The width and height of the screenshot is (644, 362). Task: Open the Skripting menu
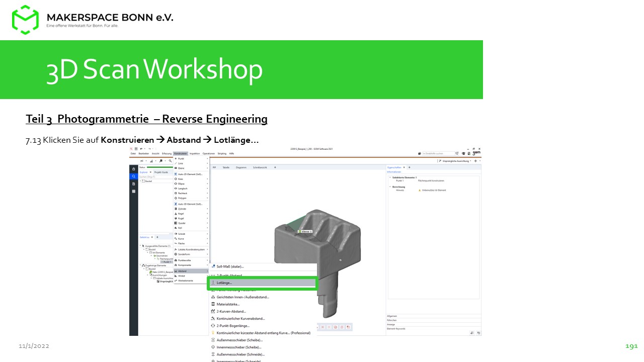pyautogui.click(x=222, y=153)
